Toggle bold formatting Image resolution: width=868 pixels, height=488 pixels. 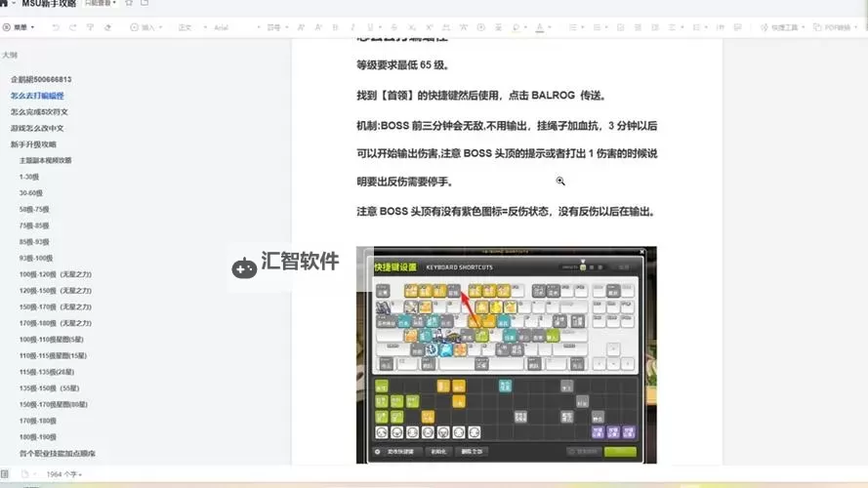[x=336, y=27]
